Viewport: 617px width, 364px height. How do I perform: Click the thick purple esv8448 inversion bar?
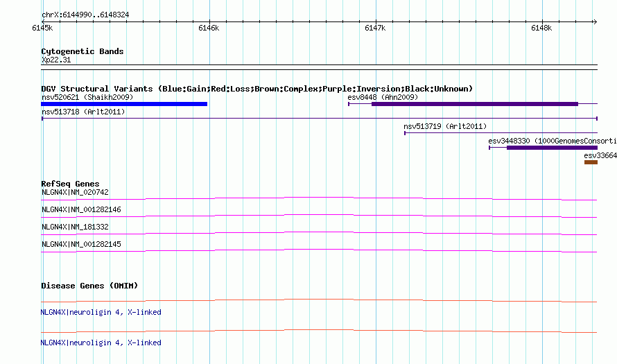(x=475, y=104)
